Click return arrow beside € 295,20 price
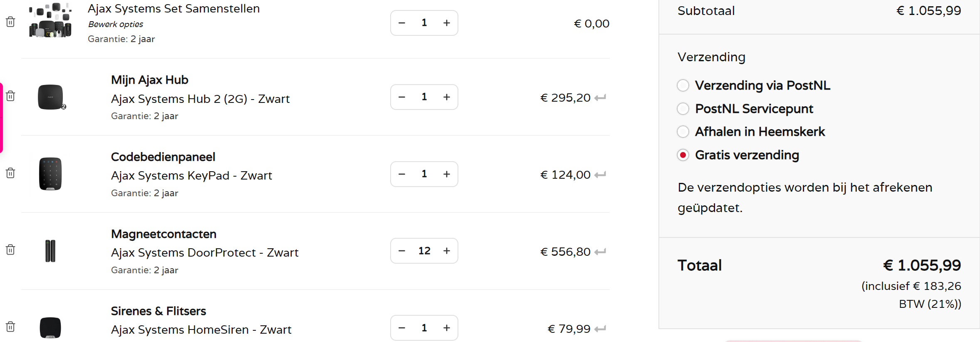 point(600,98)
